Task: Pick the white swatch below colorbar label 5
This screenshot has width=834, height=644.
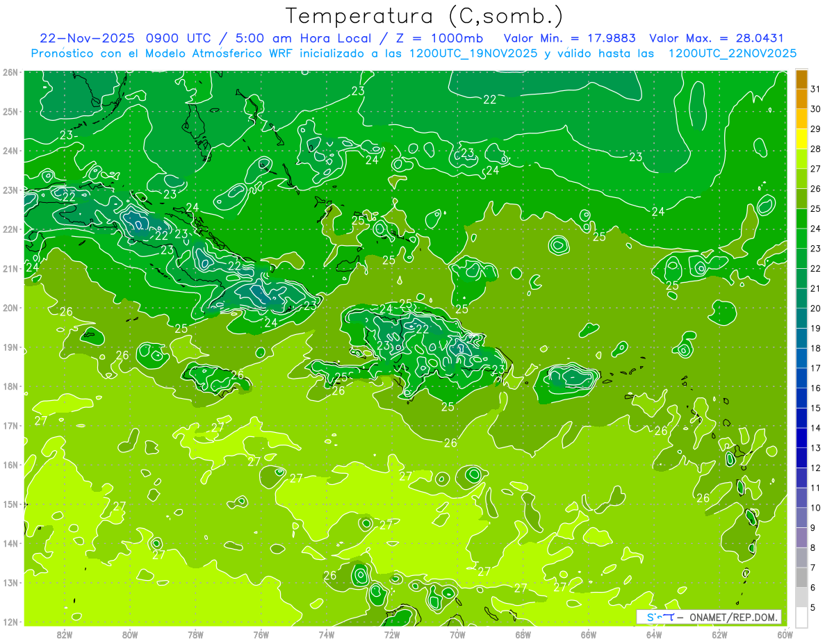Action: coord(801,616)
